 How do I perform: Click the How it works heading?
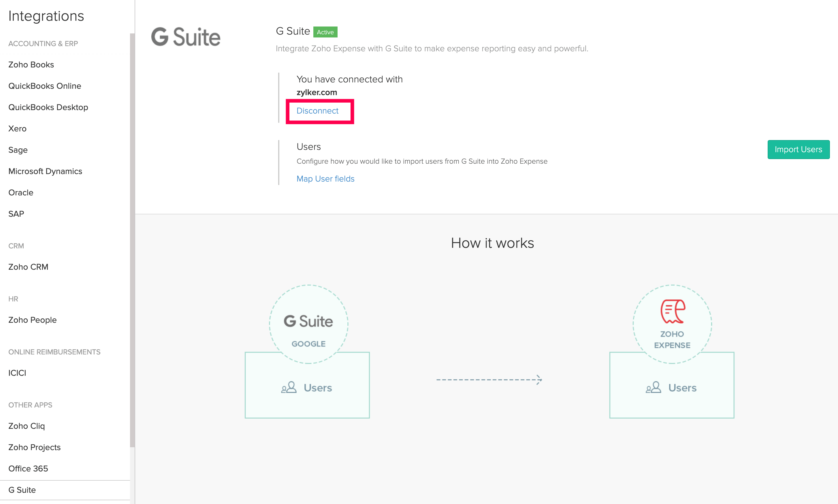pyautogui.click(x=492, y=243)
